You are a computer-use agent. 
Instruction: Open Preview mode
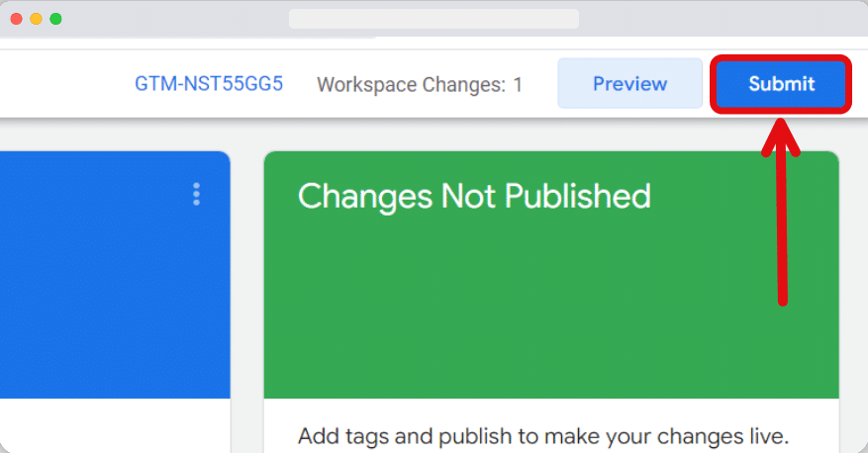point(629,83)
